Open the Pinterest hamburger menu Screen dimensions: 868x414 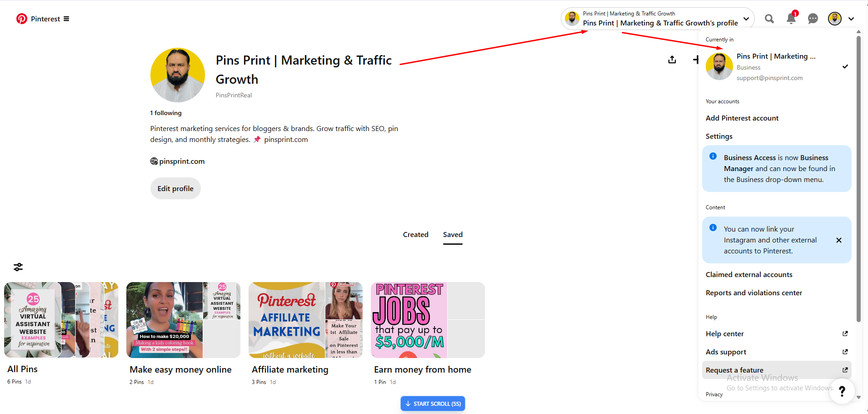[x=66, y=19]
